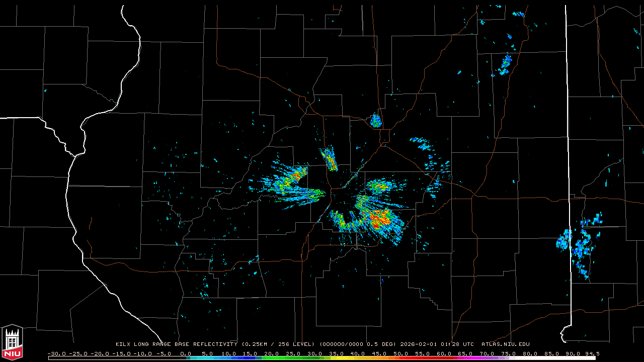Click the "10.0" scale label
This screenshot has height=362, width=644.
click(x=229, y=353)
